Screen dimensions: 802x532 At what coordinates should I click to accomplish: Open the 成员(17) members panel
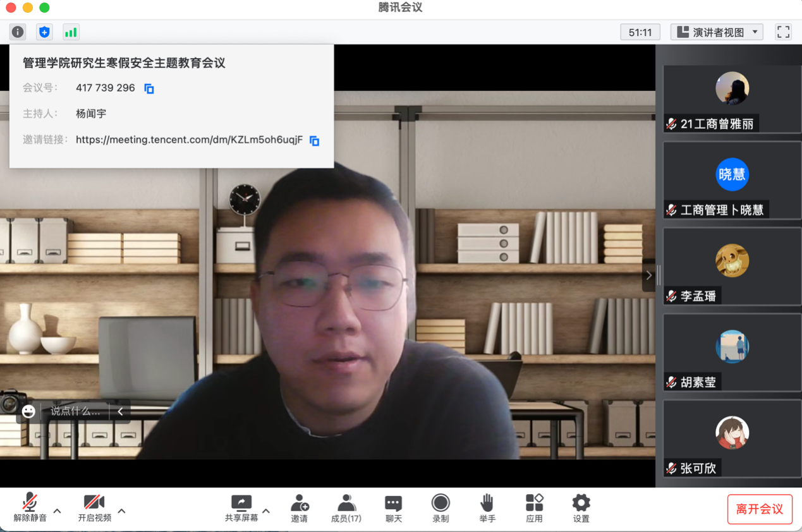pyautogui.click(x=346, y=508)
